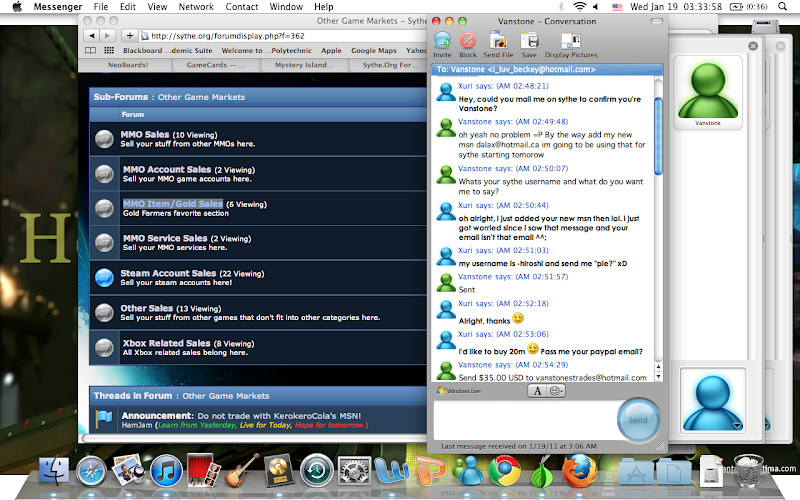800x500 pixels.
Task: Open the Edit menu
Action: click(x=128, y=7)
